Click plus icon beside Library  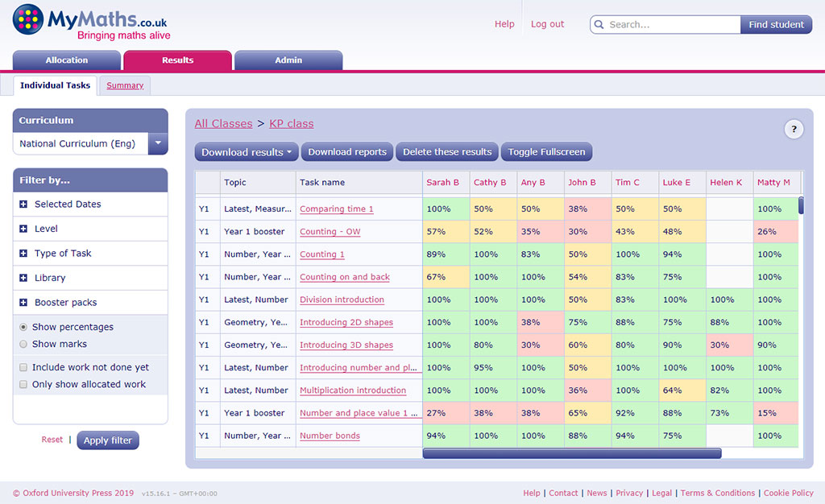point(23,278)
